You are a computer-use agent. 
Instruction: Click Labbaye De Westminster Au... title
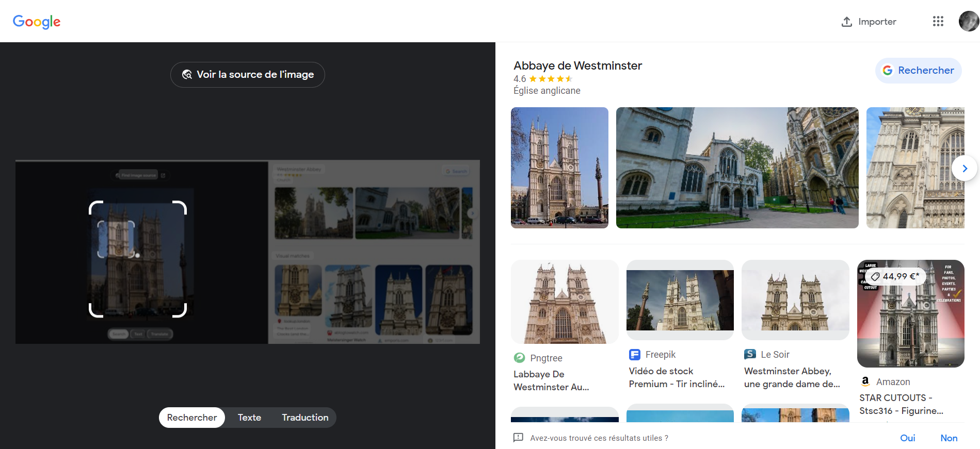click(x=551, y=380)
